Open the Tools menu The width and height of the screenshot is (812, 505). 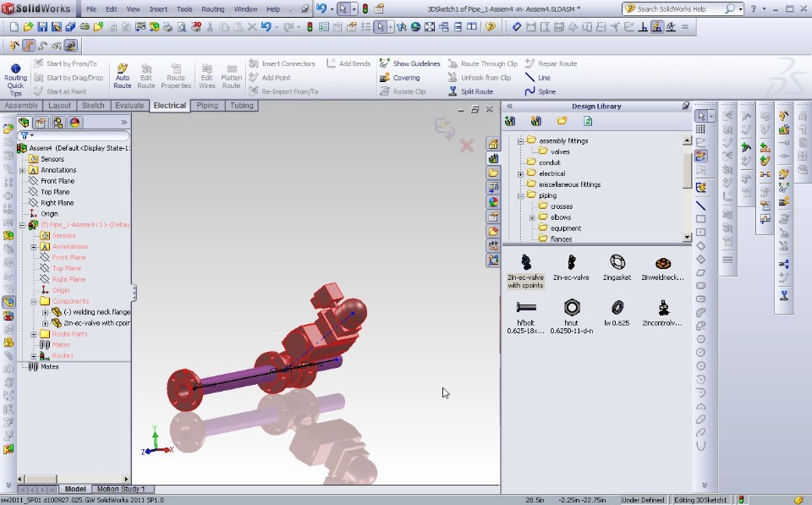184,8
